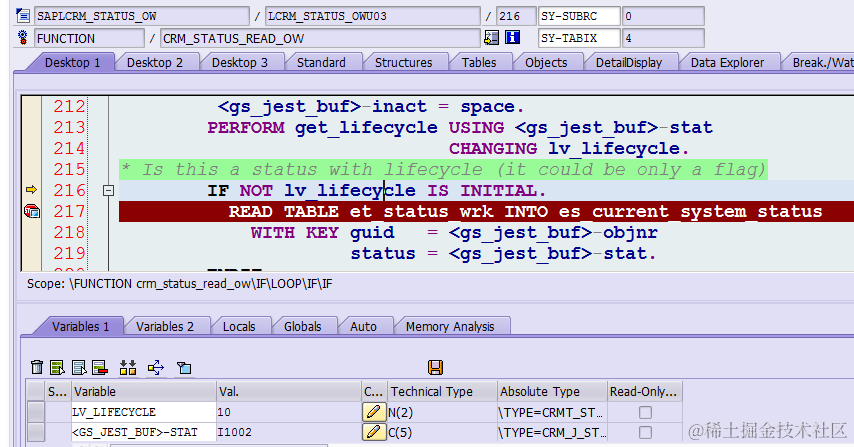854x447 pixels.
Task: Click the blue branching arrow icon in the toolbar
Action: [x=156, y=368]
